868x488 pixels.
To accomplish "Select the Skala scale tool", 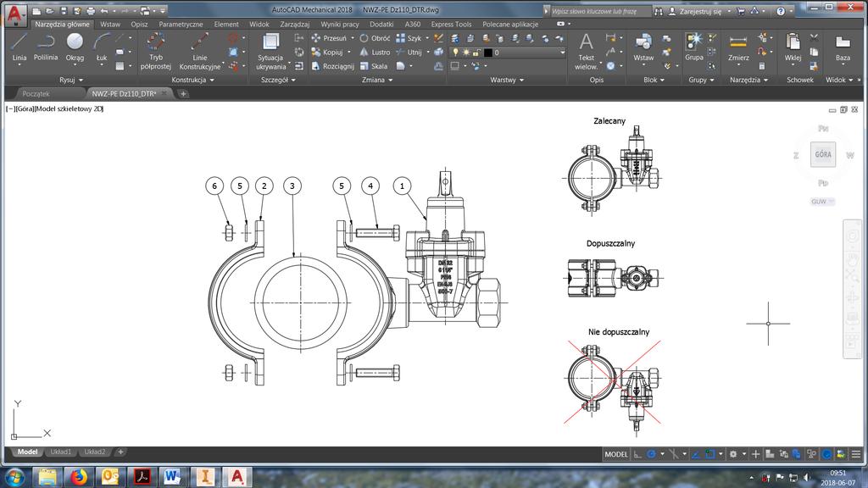I will point(374,66).
